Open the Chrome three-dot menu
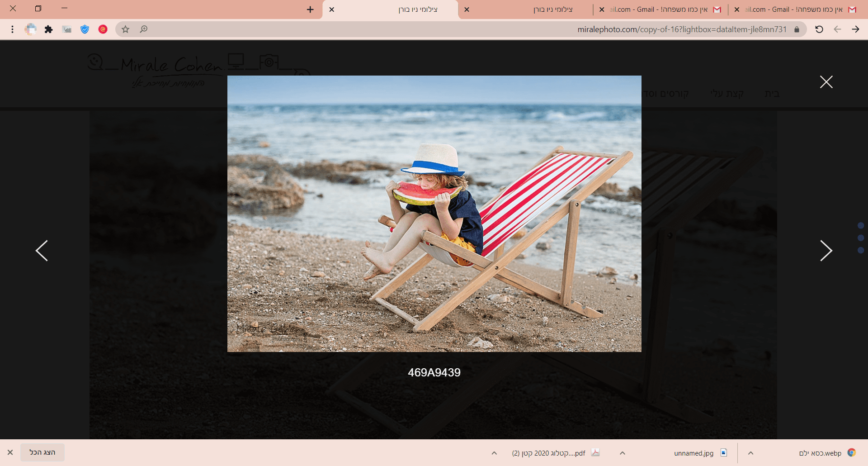 [x=12, y=29]
